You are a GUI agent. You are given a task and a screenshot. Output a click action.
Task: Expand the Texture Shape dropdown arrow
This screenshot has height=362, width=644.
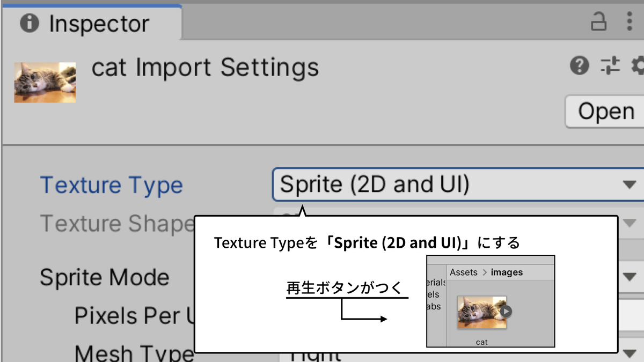tap(630, 223)
